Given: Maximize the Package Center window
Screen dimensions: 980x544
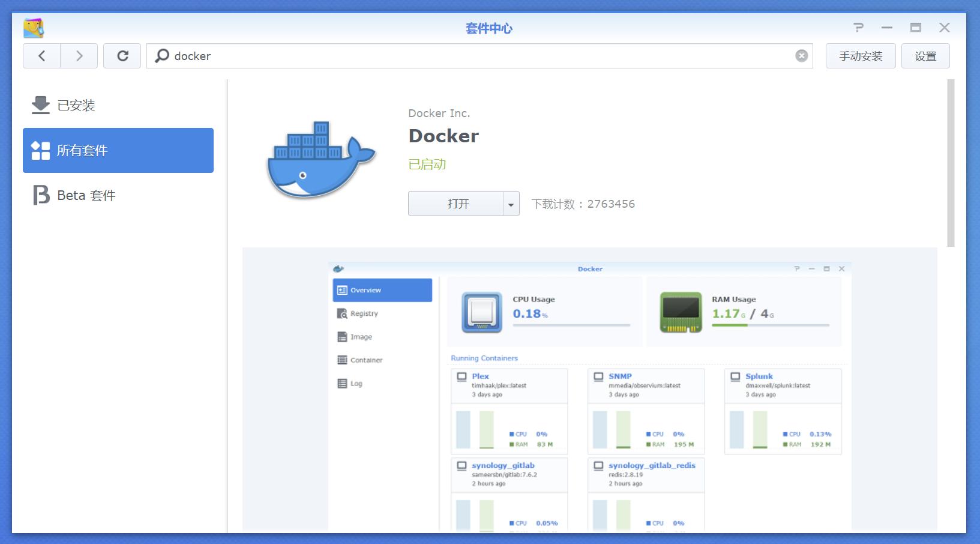Looking at the screenshot, I should [x=916, y=28].
